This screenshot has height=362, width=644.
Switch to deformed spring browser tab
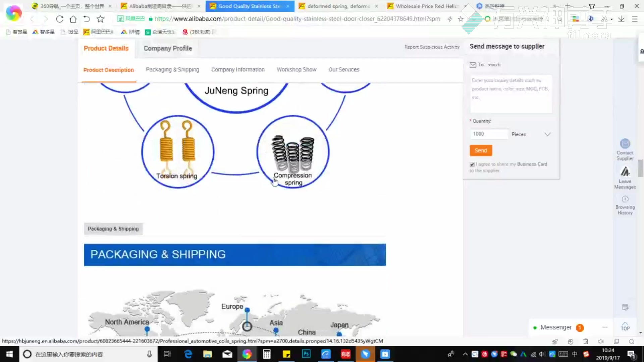tap(338, 6)
